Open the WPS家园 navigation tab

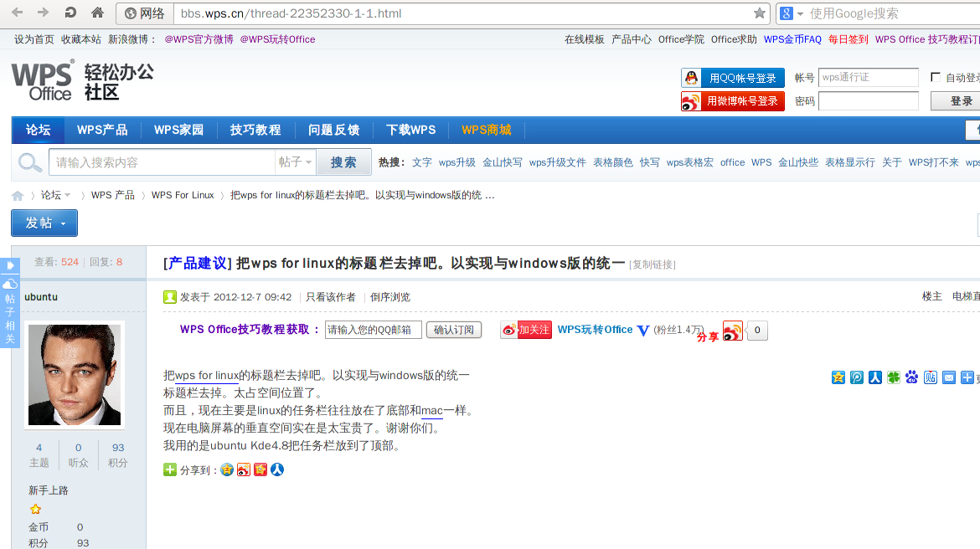click(178, 130)
